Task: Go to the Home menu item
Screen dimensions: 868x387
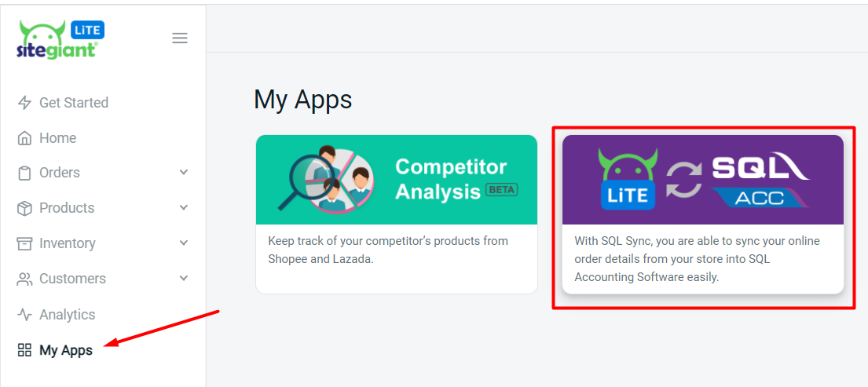Action: coord(58,138)
